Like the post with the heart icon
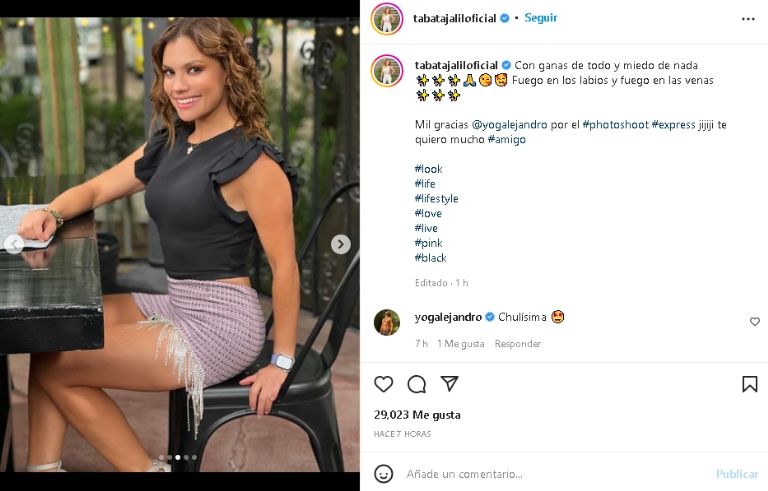768x491 pixels. coord(384,384)
